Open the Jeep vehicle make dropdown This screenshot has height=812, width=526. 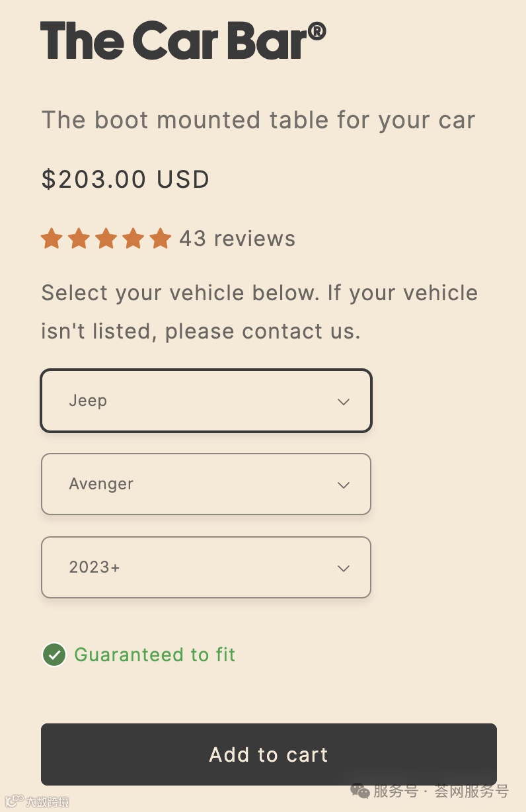click(206, 401)
